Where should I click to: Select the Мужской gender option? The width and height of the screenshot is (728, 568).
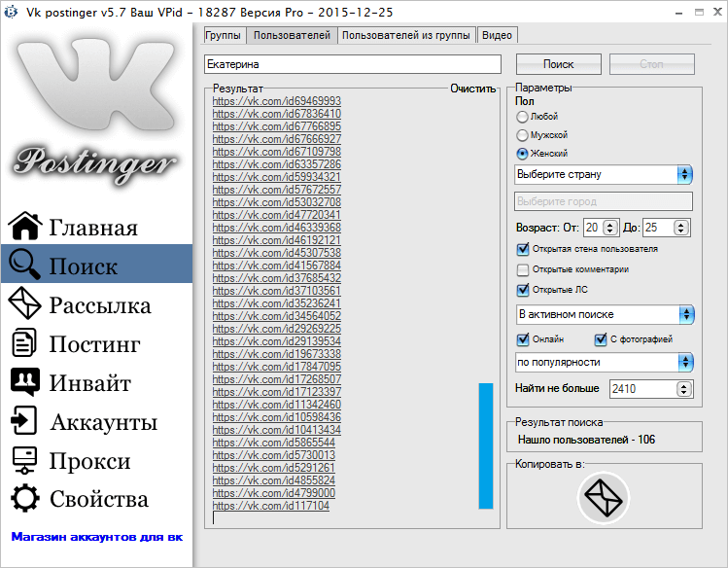[522, 135]
